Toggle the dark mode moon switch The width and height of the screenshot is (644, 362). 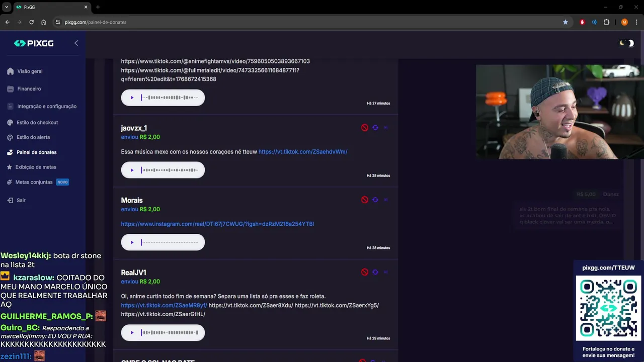627,43
